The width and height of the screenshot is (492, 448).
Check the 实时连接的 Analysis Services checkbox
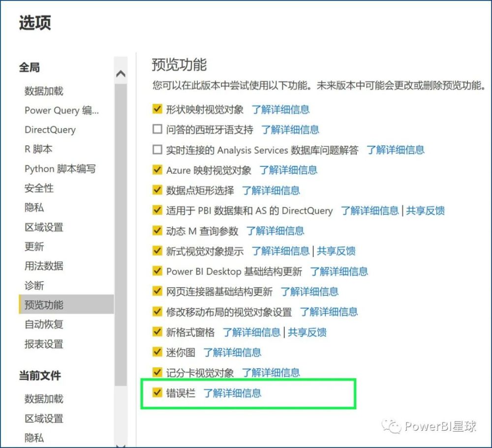[x=157, y=150]
